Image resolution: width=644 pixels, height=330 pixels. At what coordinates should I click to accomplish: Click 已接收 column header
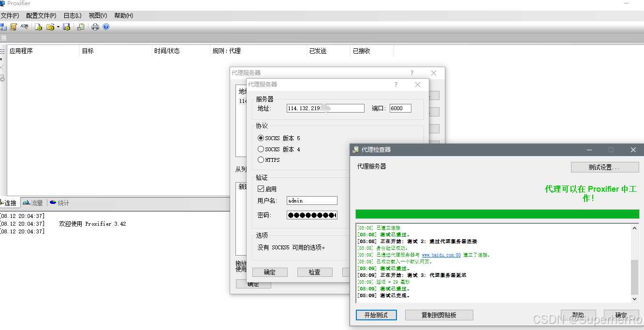(372, 51)
